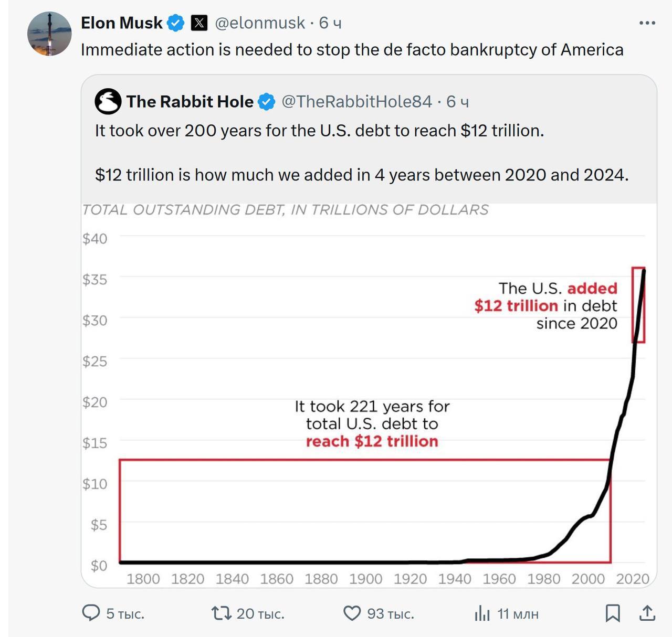This screenshot has height=637, width=672.
Task: Click the X affiliation badge icon
Action: coord(199,23)
